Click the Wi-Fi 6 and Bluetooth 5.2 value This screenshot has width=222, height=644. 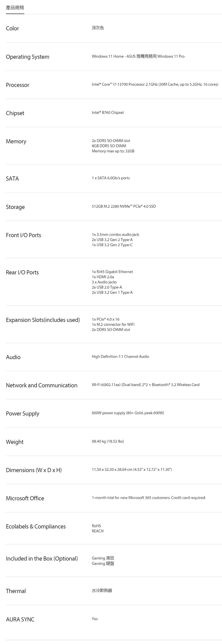[x=145, y=385]
